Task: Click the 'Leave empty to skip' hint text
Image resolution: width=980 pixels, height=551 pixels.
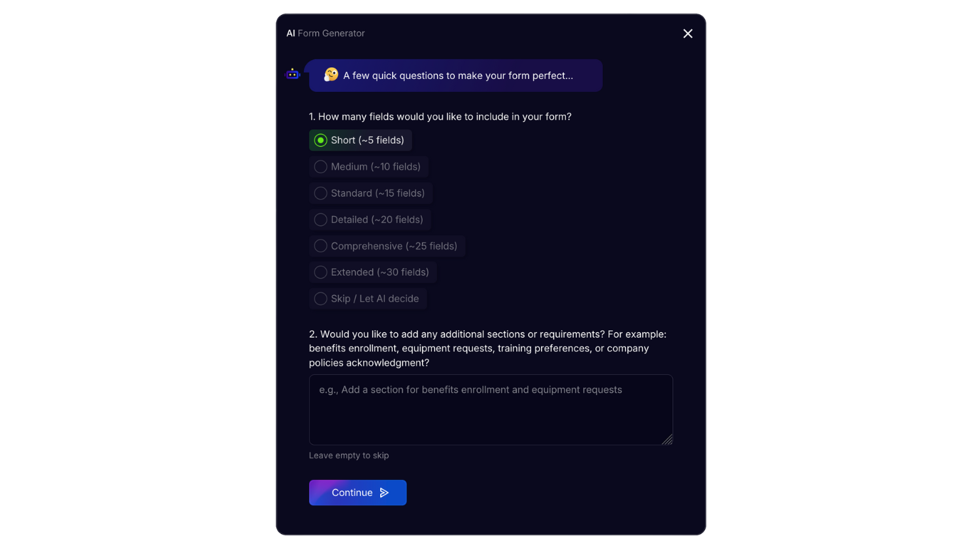Action: click(x=349, y=455)
